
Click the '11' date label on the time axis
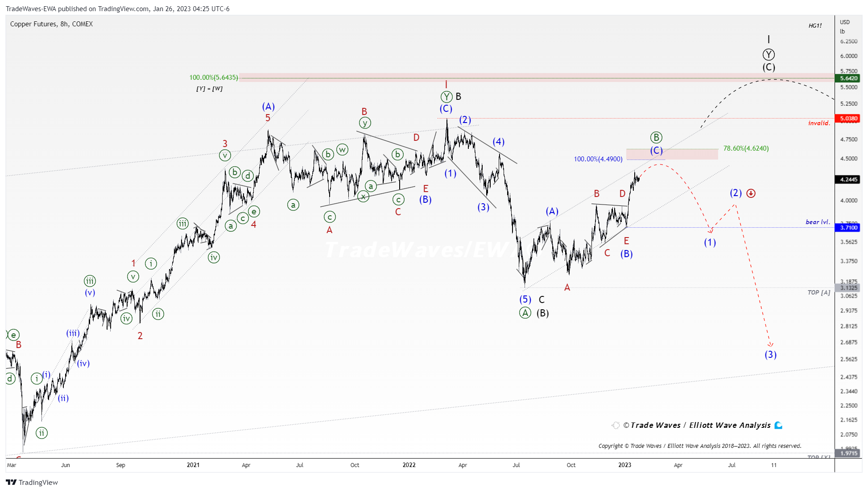[x=774, y=465]
